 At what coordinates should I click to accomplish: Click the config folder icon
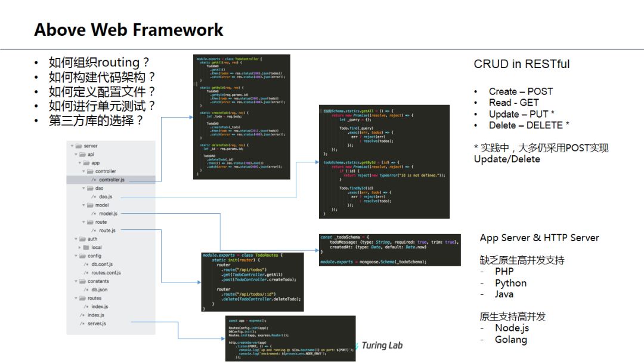82,256
